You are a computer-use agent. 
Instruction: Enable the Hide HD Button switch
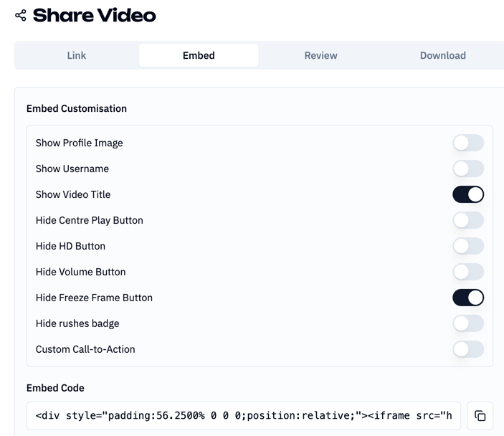[468, 246]
